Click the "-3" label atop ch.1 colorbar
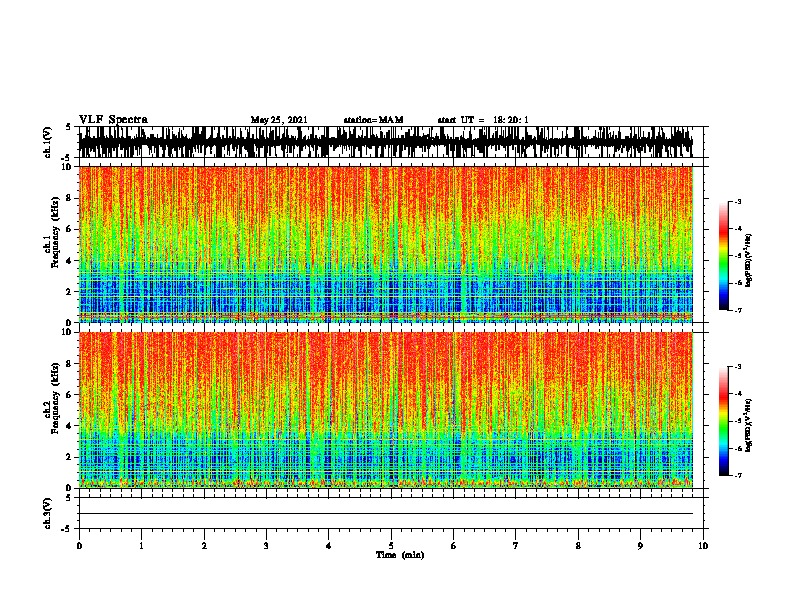The width and height of the screenshot is (792, 612). [738, 202]
